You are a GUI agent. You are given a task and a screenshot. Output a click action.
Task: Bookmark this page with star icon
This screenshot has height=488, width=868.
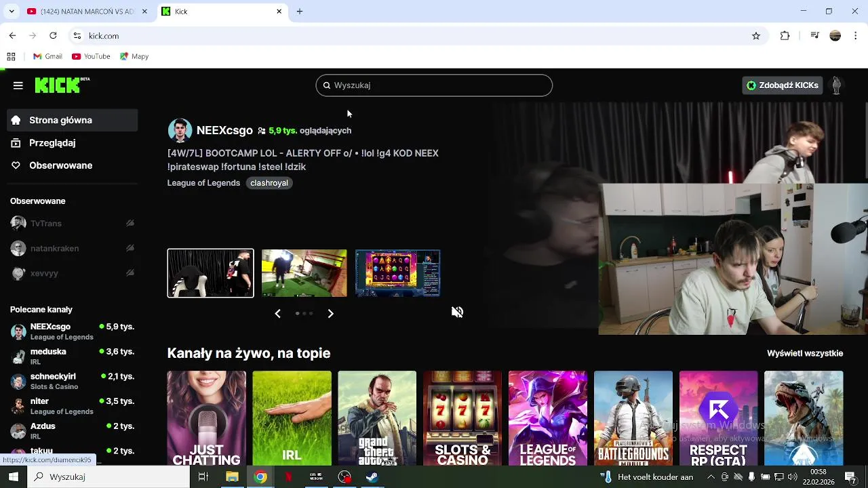756,36
